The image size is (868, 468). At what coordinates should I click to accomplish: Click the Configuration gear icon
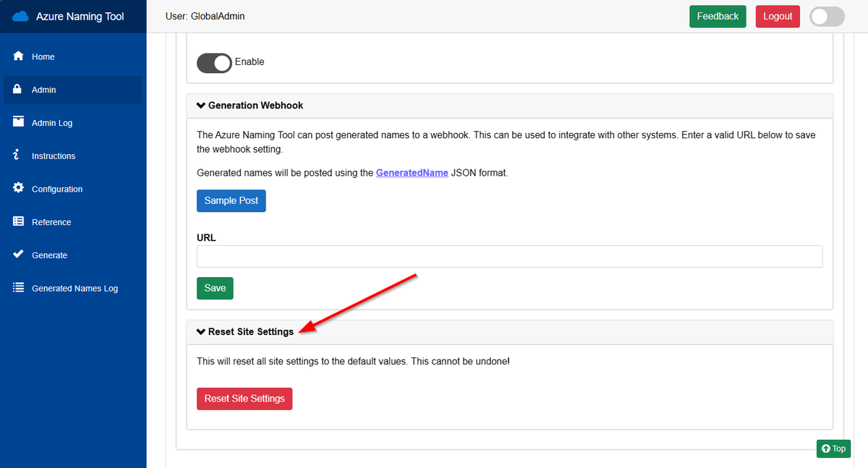pos(19,188)
